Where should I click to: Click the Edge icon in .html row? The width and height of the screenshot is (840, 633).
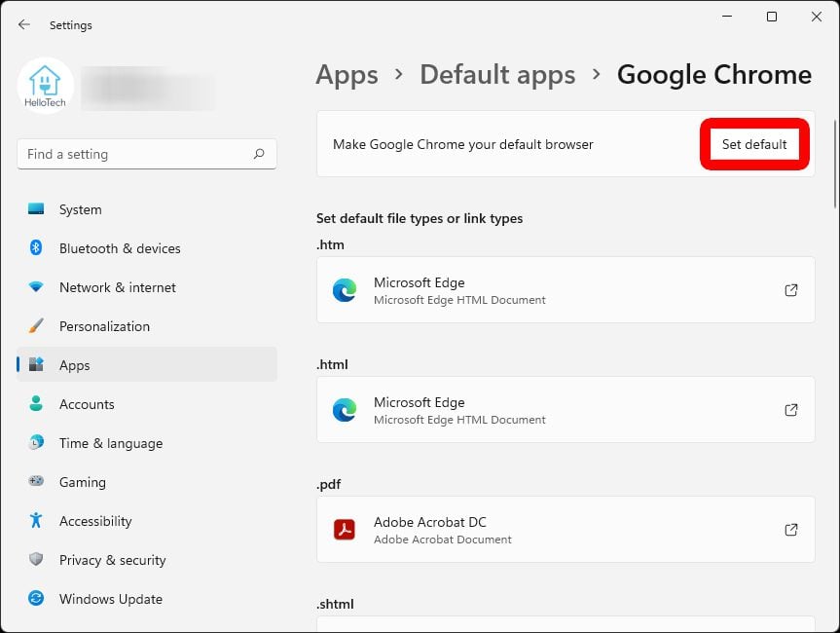coord(345,410)
